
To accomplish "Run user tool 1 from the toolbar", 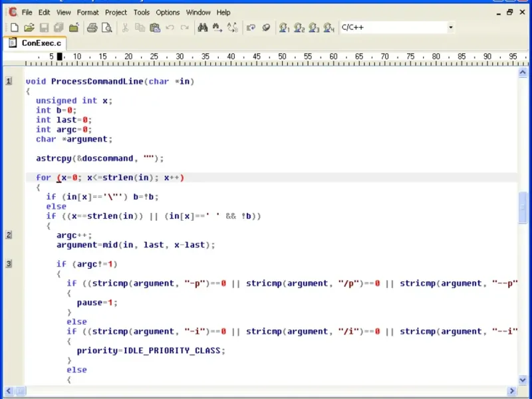I will tap(285, 27).
